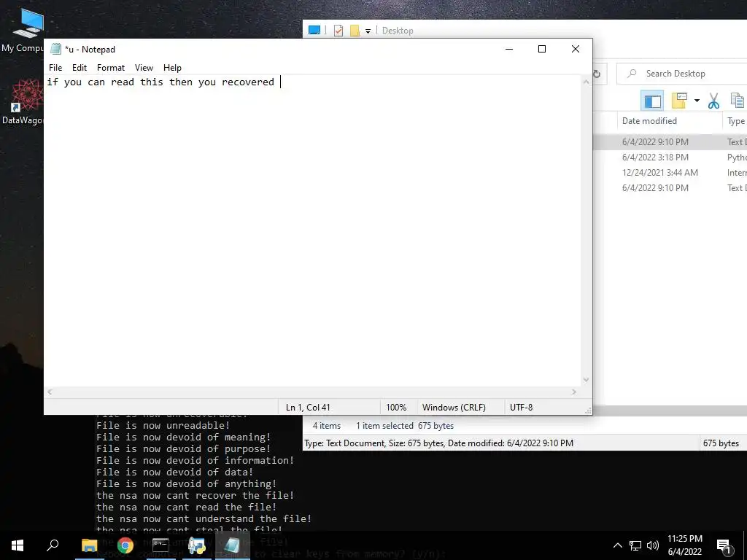The height and width of the screenshot is (560, 747).
Task: Select the row dated 6/4/2022 3:18 PM
Action: [x=670, y=157]
